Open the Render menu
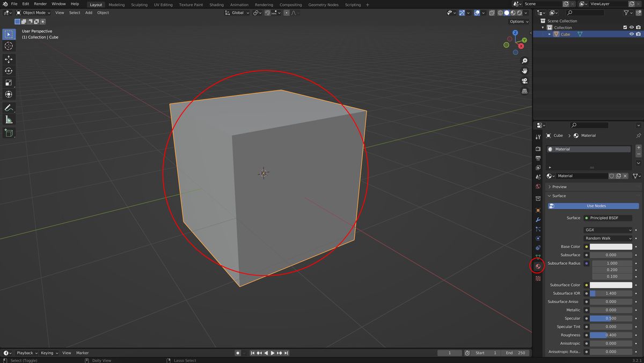Viewport: 644px width, 363px height. pos(40,4)
